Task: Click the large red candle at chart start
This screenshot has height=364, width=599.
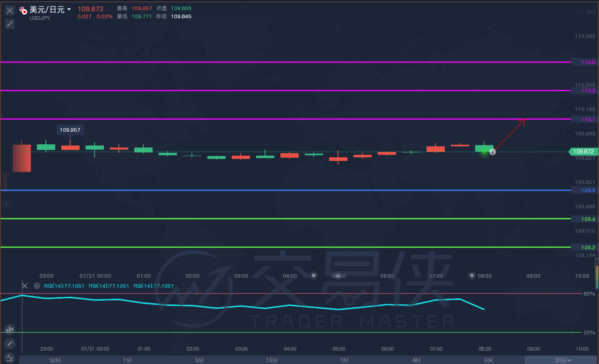Action: [x=22, y=158]
